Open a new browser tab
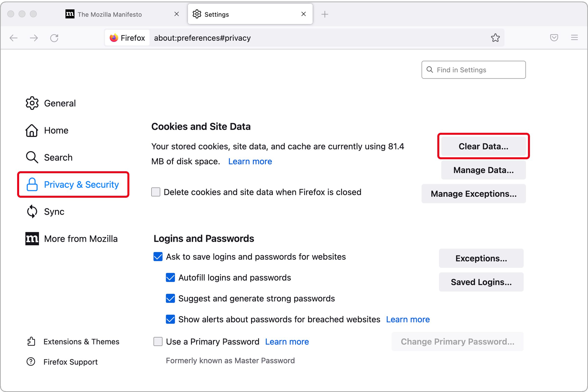588x392 pixels. [x=325, y=14]
